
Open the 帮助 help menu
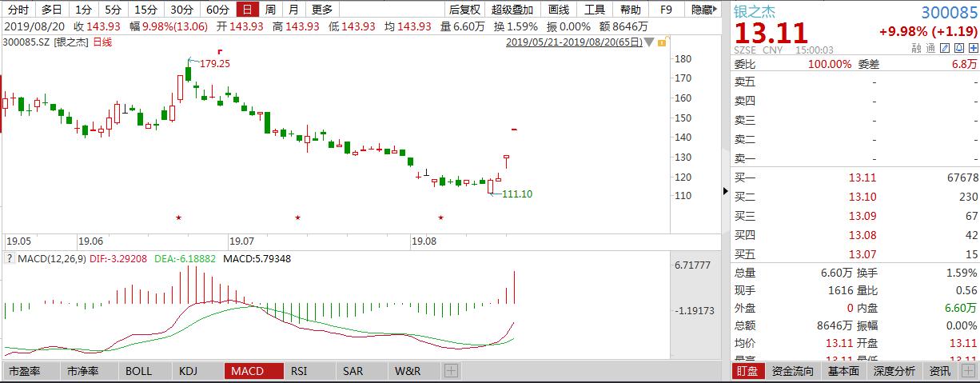tap(631, 10)
